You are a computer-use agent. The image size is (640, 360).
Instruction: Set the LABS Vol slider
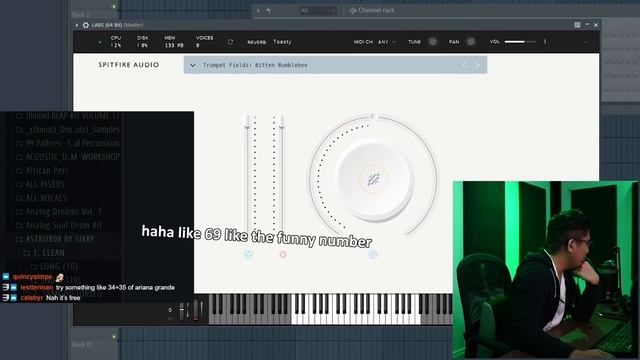520,42
